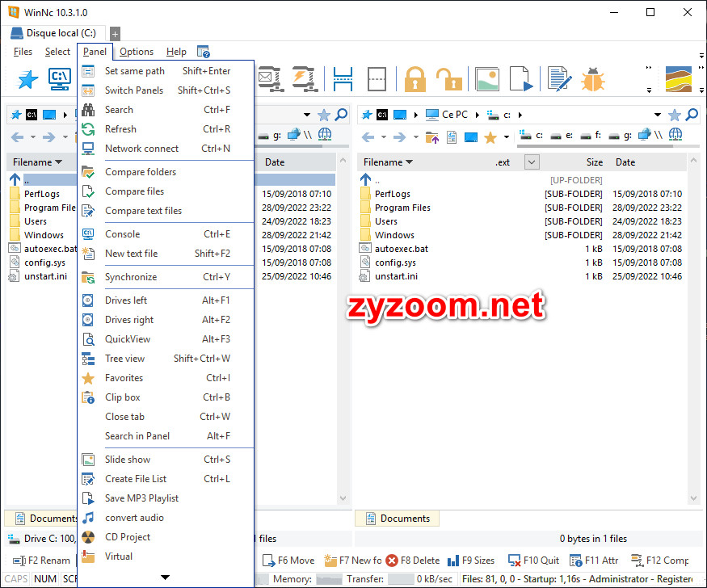The image size is (707, 588).
Task: Open the Files menu
Action: pyautogui.click(x=23, y=52)
